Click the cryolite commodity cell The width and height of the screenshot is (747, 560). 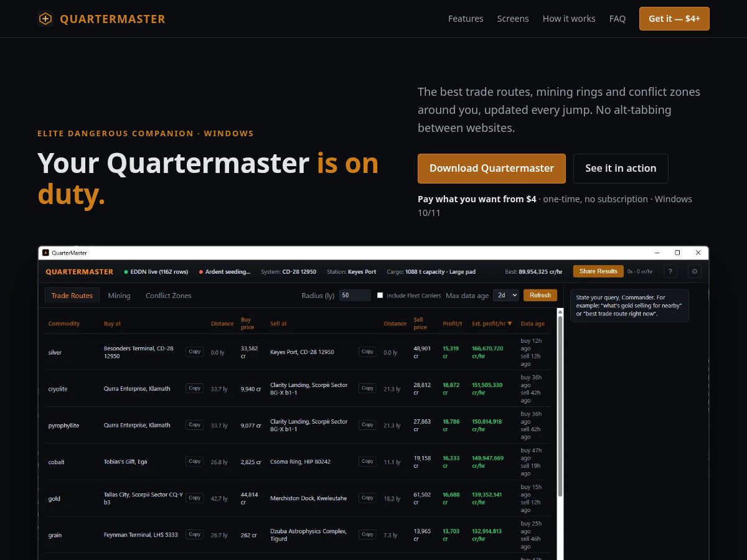pyautogui.click(x=58, y=389)
